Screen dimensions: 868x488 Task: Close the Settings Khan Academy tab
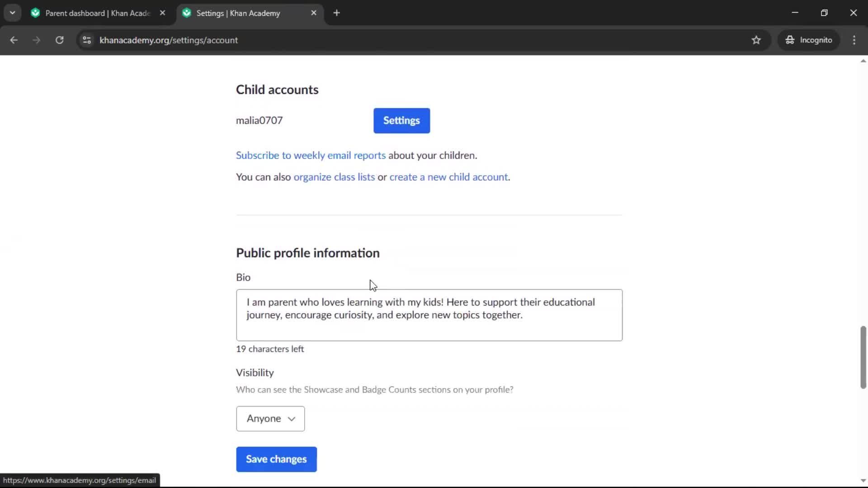click(314, 13)
